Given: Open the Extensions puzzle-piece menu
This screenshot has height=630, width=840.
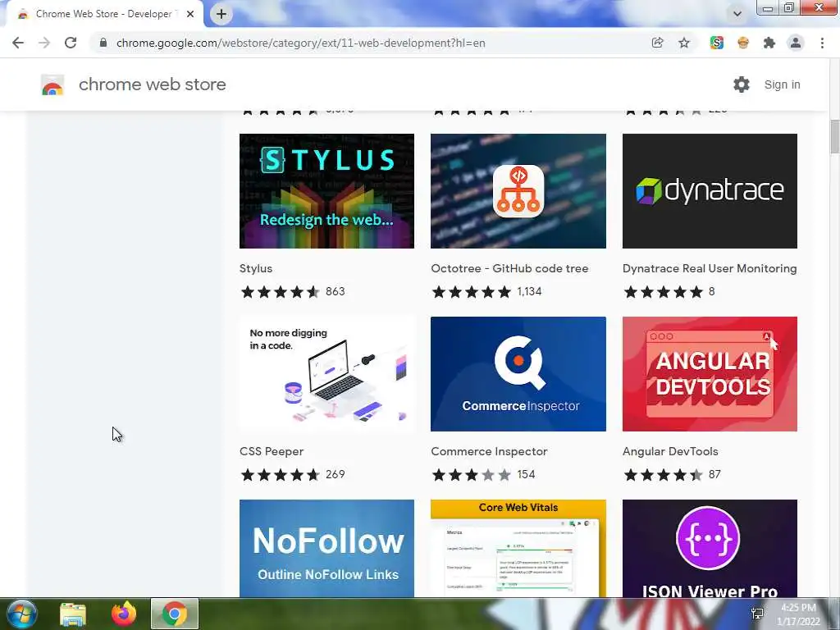Looking at the screenshot, I should coord(769,43).
